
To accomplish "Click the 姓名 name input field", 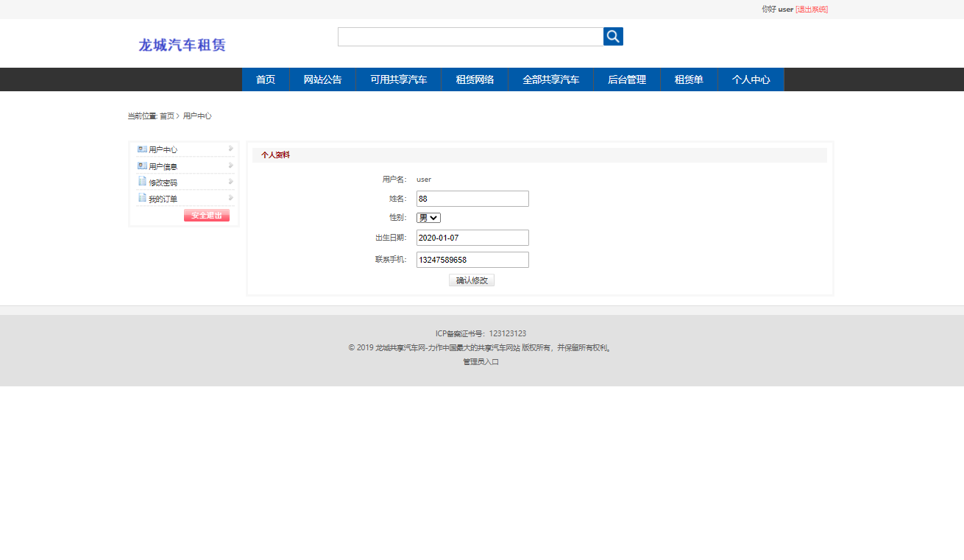I will tap(472, 199).
